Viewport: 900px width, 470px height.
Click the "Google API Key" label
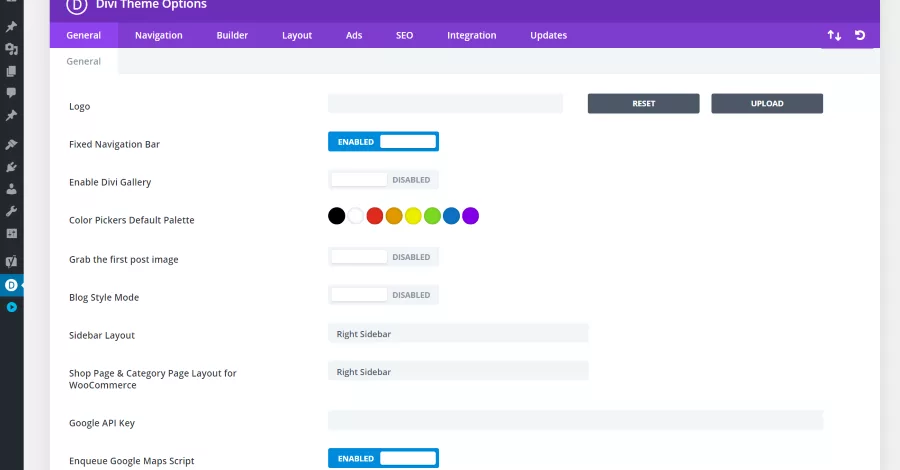102,424
